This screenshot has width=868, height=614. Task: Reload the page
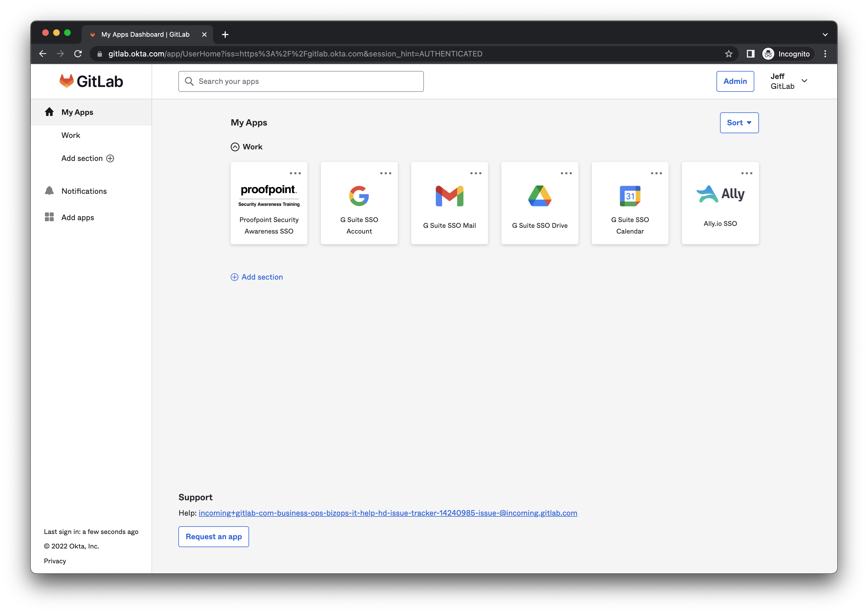point(78,54)
